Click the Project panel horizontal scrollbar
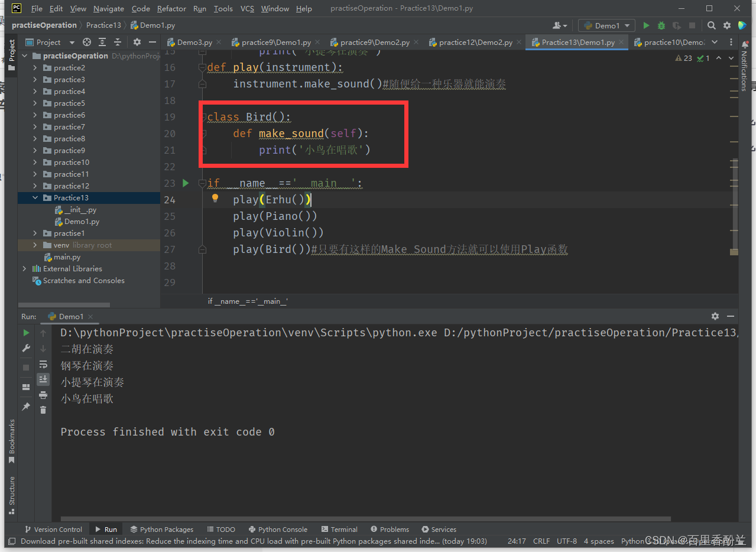Screen dimensions: 756x552 (65, 305)
